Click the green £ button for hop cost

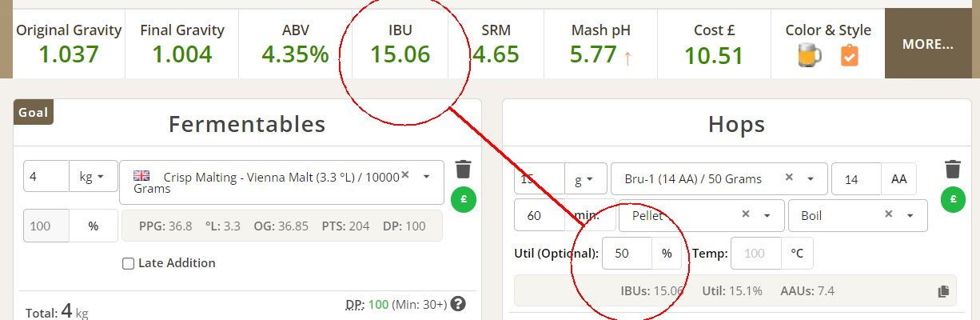click(953, 200)
